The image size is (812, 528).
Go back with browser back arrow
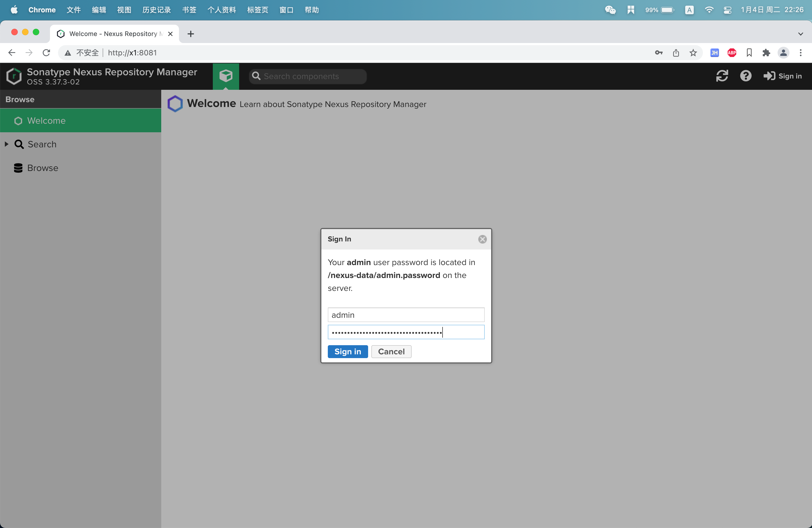point(12,53)
